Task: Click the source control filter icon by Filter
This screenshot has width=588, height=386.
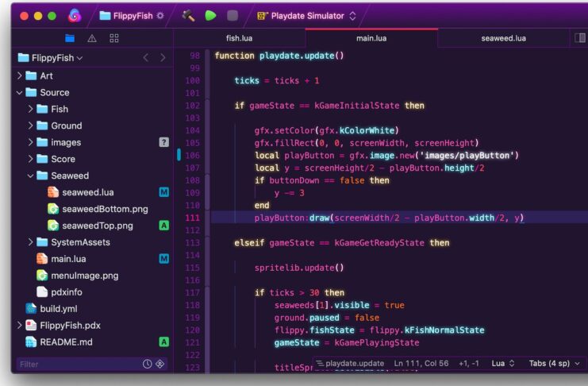Action: click(159, 364)
